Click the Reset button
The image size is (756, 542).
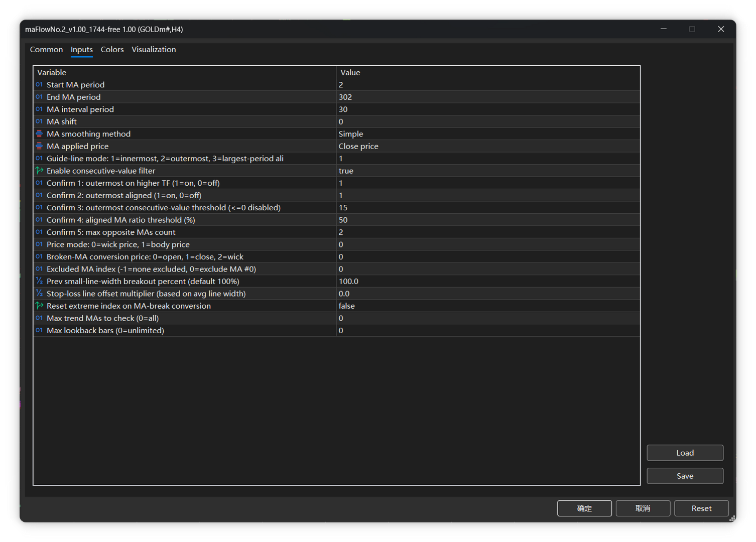coord(701,508)
